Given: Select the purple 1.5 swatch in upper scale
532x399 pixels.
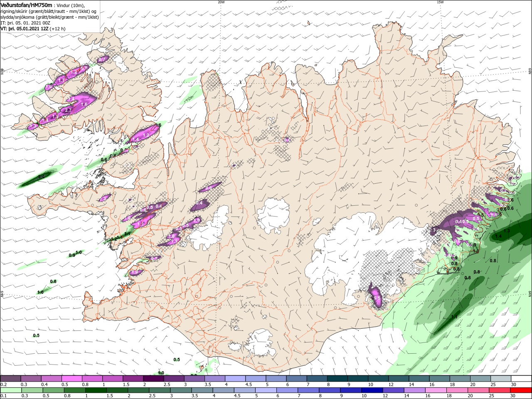Looking at the screenshot, I should pos(133,379).
